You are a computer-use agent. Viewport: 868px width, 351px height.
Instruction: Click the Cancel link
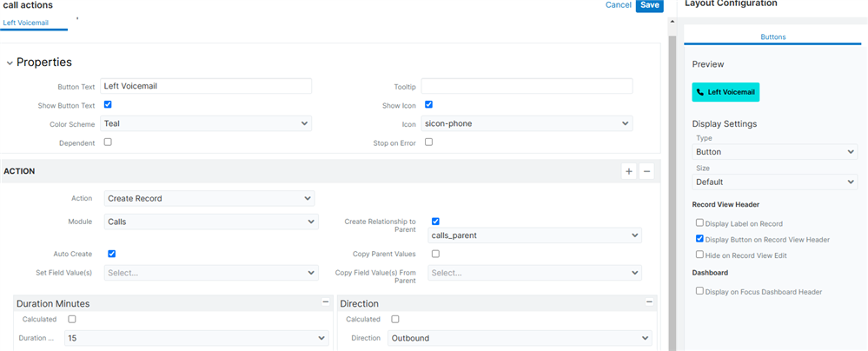(618, 5)
